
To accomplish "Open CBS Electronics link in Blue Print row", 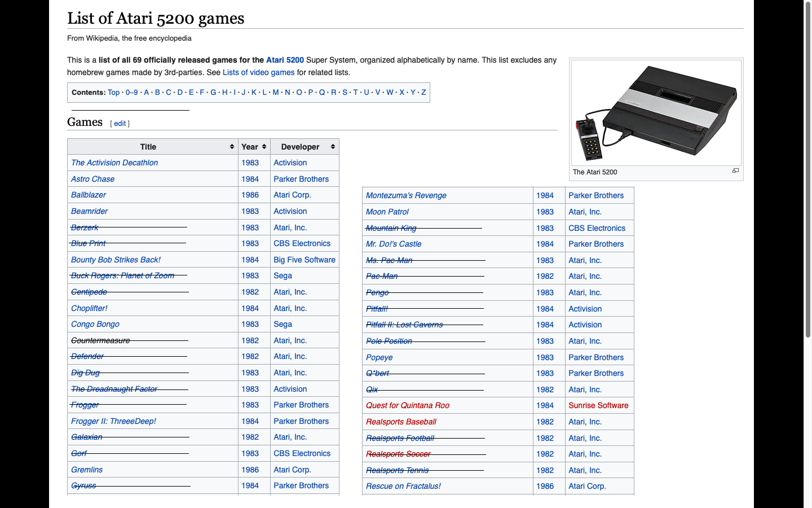I will [302, 243].
